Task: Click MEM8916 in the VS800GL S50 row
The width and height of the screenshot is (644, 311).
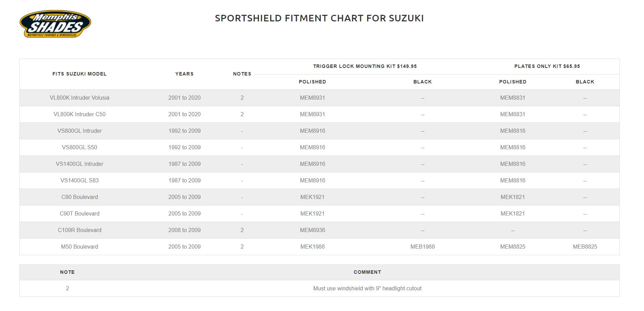Action: pyautogui.click(x=312, y=148)
